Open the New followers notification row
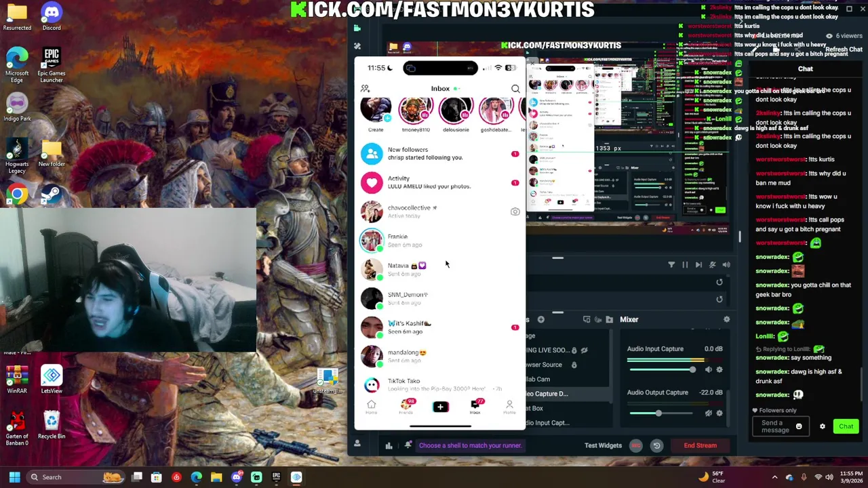Screen dimensions: 868x488 pyautogui.click(x=440, y=154)
